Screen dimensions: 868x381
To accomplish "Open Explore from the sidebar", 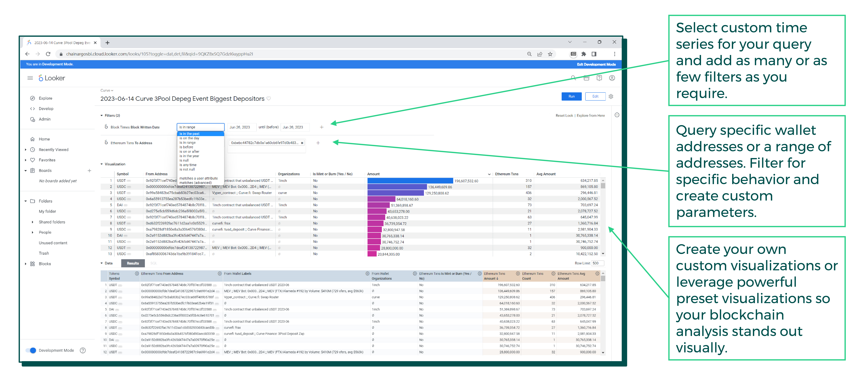I will point(45,98).
